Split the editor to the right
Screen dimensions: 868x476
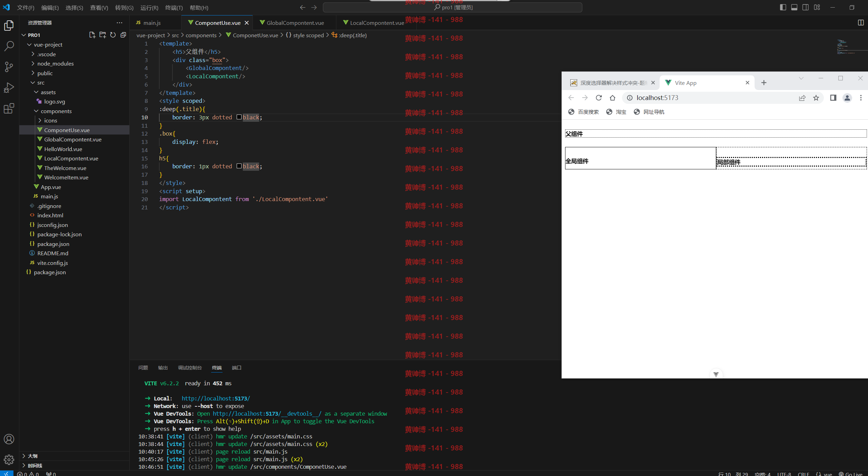click(x=861, y=22)
